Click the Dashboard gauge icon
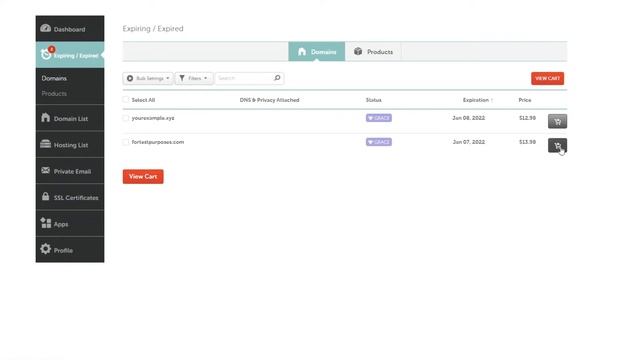The image size is (640, 360). tap(46, 28)
